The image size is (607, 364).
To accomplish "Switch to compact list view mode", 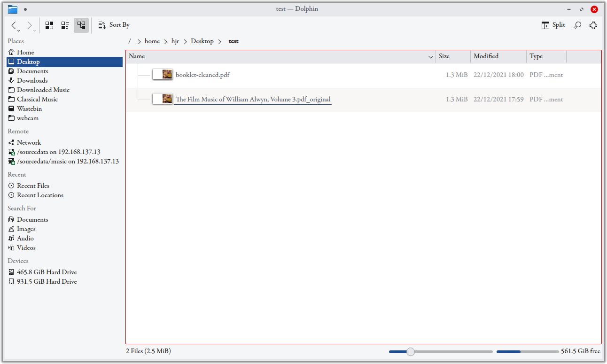I will click(x=65, y=25).
